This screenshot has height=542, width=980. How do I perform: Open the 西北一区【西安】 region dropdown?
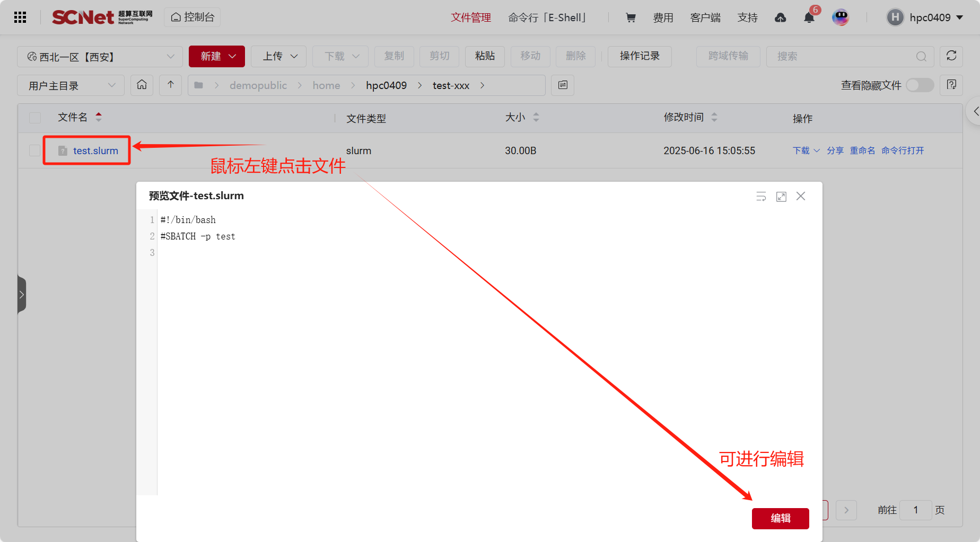coord(100,57)
